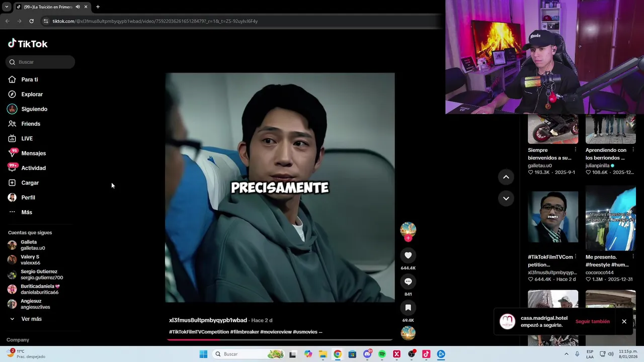Open the xl3fmus8ultpmbyqypb1wbad username under video
The image size is (644, 362).
208,320
